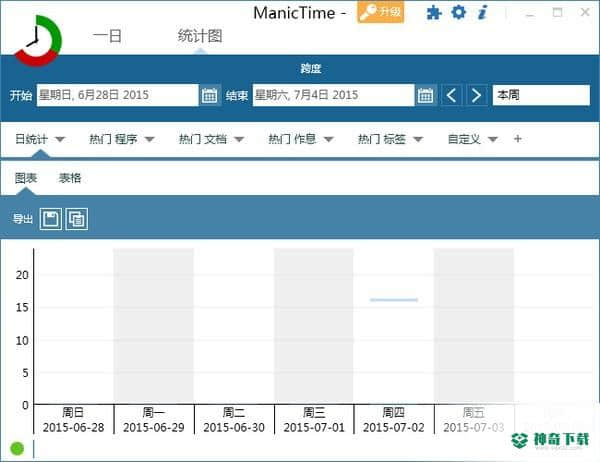Select the 自定义 tab
The height and width of the screenshot is (462, 600).
464,139
